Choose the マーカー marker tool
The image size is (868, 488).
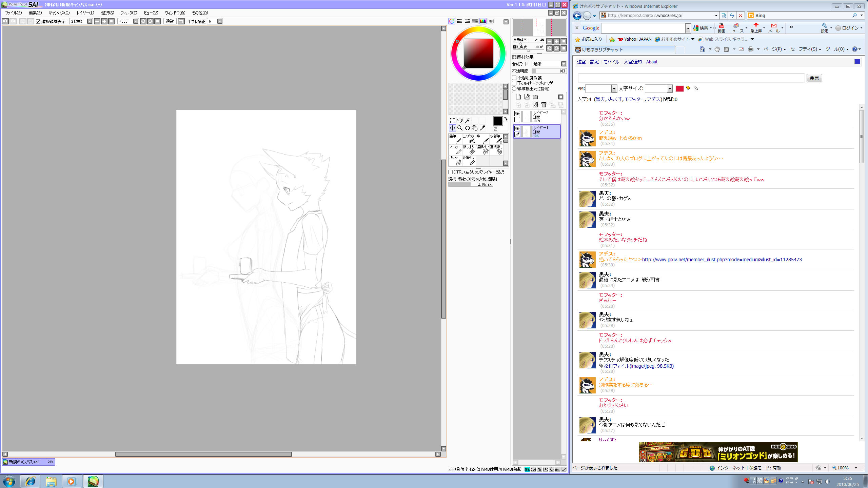455,150
